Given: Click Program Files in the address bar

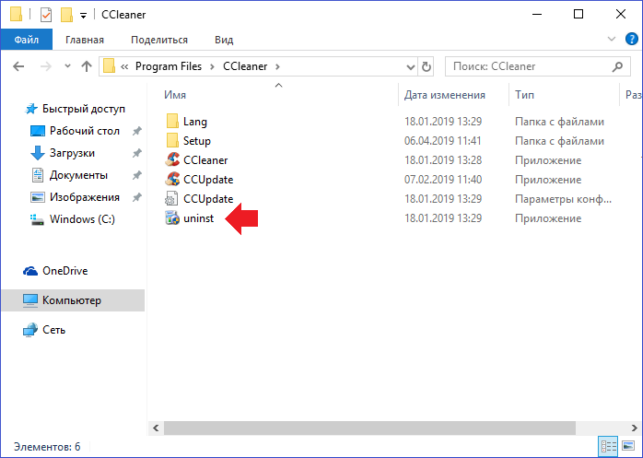Looking at the screenshot, I should coord(168,66).
